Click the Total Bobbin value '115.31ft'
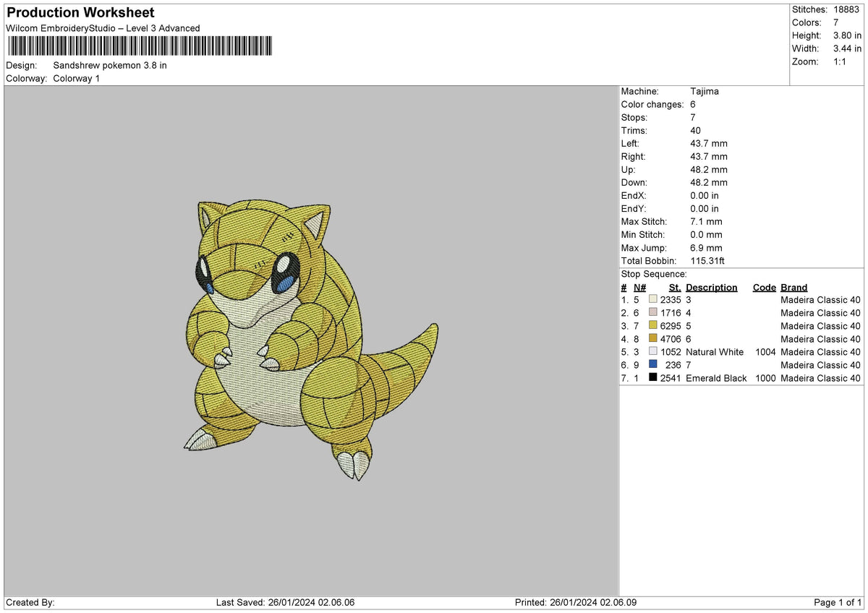This screenshot has height=613, width=868. (x=707, y=261)
